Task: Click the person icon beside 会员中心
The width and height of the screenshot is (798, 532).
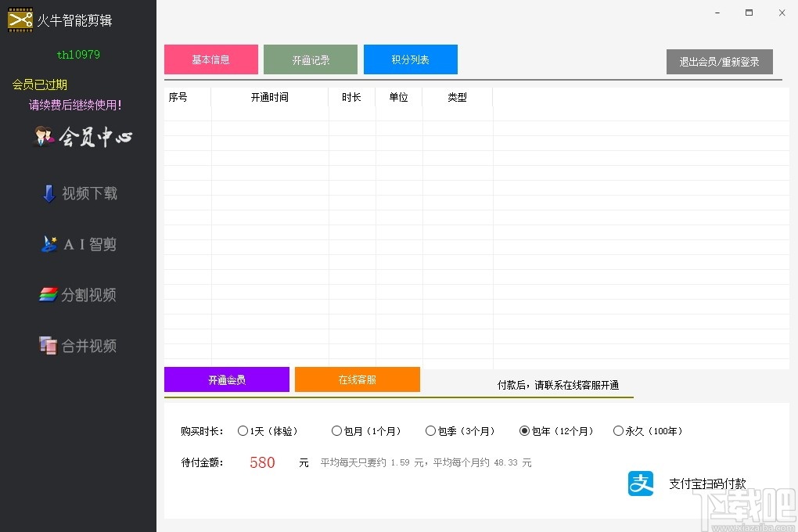Action: tap(45, 135)
